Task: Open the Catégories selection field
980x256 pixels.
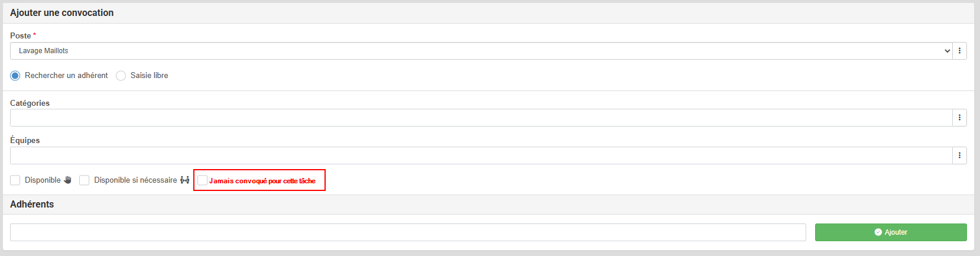Action: click(480, 118)
